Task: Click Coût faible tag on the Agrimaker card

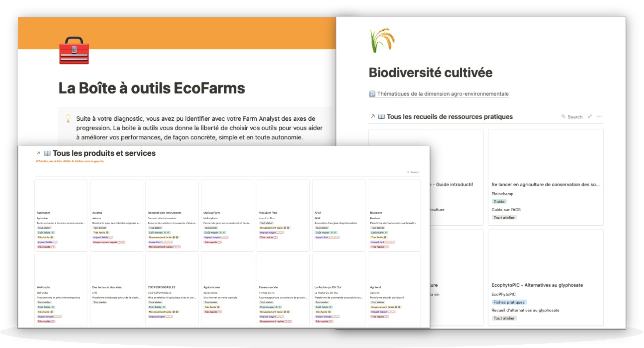Action: pos(46,233)
